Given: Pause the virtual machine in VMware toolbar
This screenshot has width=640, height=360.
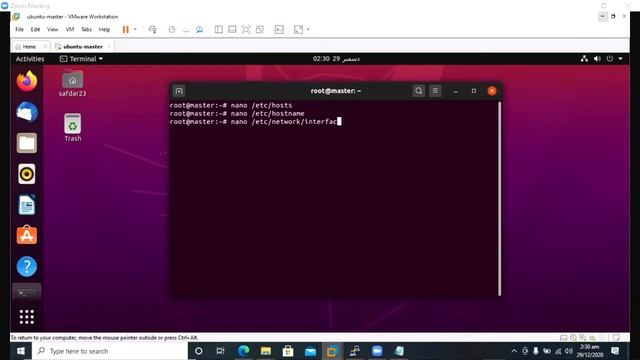Looking at the screenshot, I should click(126, 29).
